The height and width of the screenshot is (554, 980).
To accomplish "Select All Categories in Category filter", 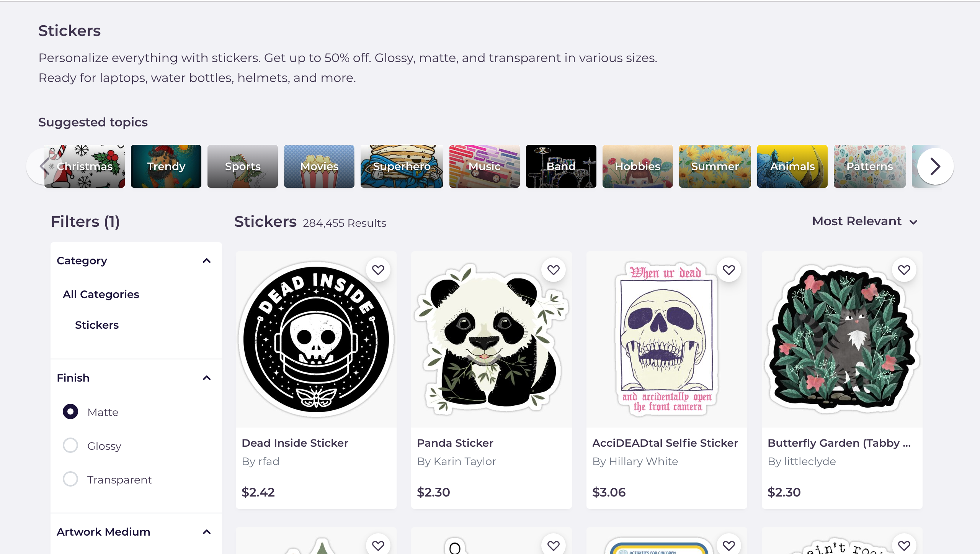I will tap(101, 294).
